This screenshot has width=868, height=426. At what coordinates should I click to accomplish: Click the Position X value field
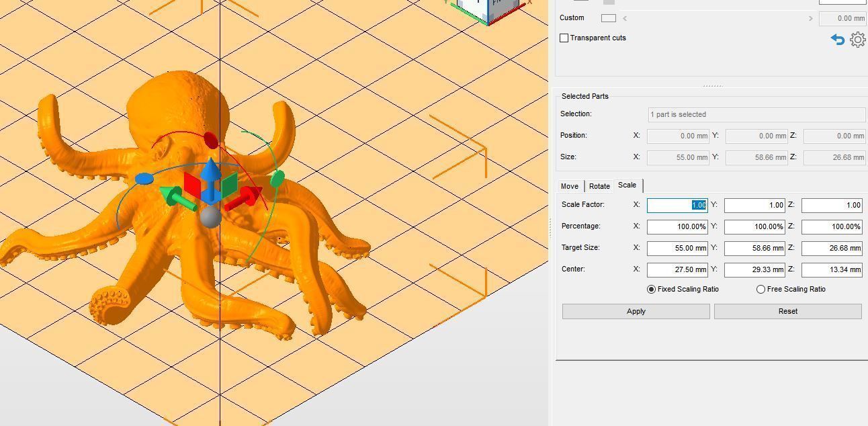pos(678,136)
